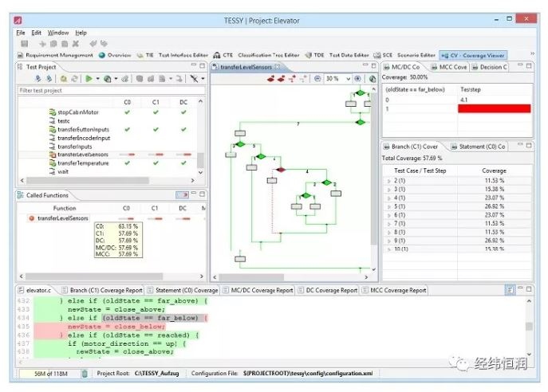This screenshot has height=392, width=548.
Task: Click garbage collector trash icon in status bar
Action: click(85, 374)
